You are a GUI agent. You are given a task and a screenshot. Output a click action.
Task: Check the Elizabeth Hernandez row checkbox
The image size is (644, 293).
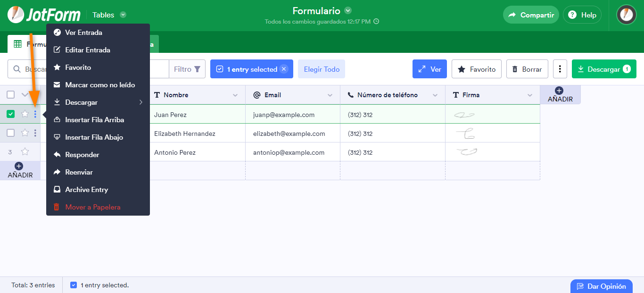[x=11, y=133]
